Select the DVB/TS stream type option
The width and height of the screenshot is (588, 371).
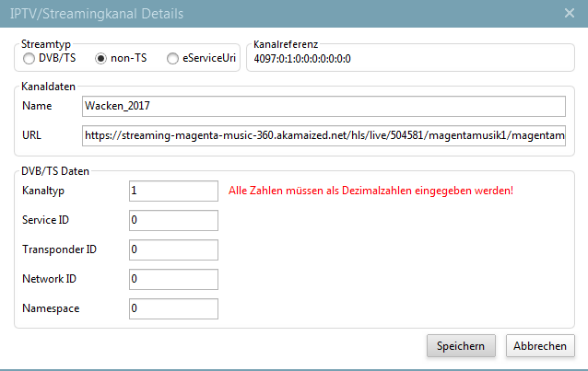[x=29, y=60]
